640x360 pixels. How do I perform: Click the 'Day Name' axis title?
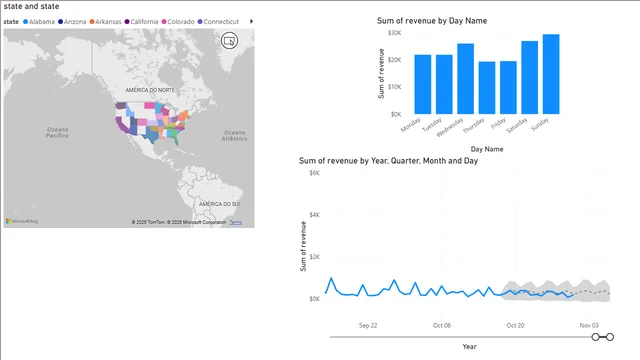point(487,149)
